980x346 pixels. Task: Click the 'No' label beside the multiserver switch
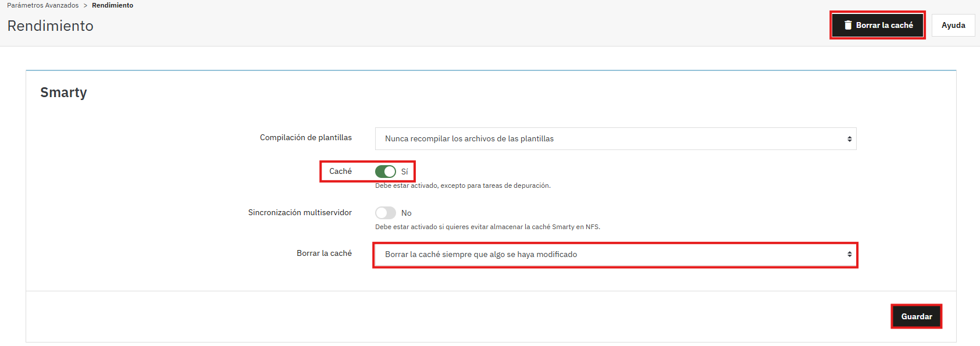click(x=406, y=213)
